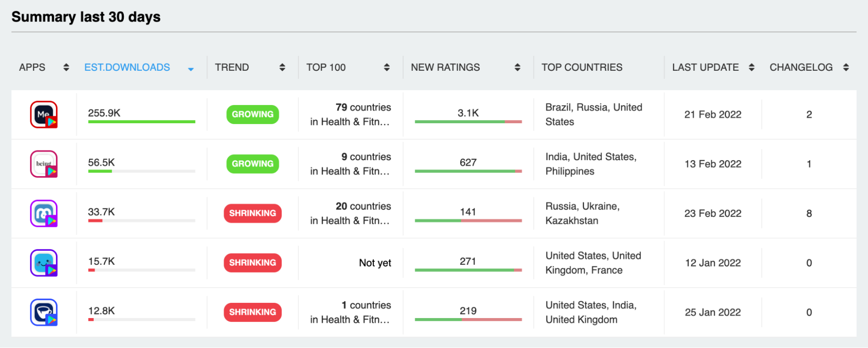Click 'United States, United Kingdom, France' cell

click(593, 263)
